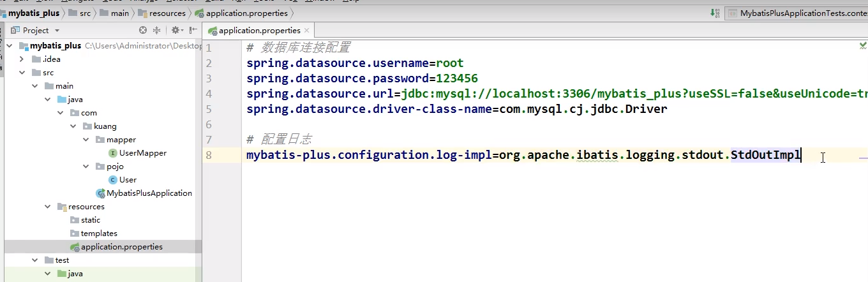The height and width of the screenshot is (282, 868).
Task: Click the src breadcrumb
Action: point(79,13)
